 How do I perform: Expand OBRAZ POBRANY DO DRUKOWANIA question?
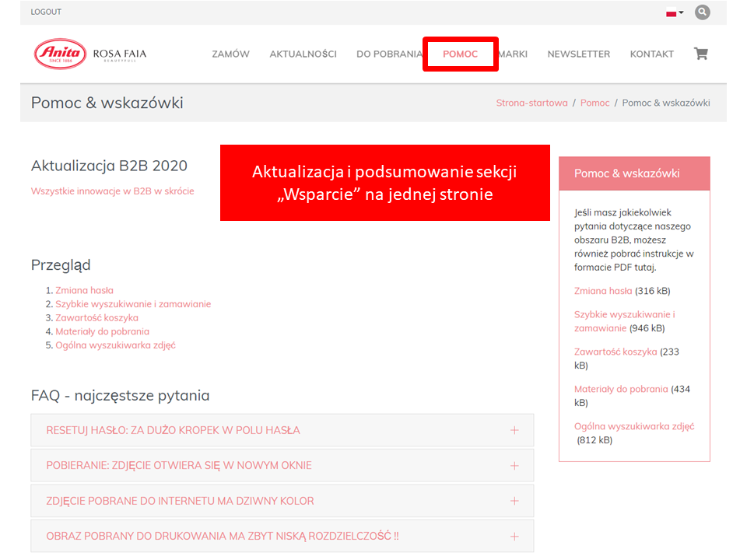[282, 536]
